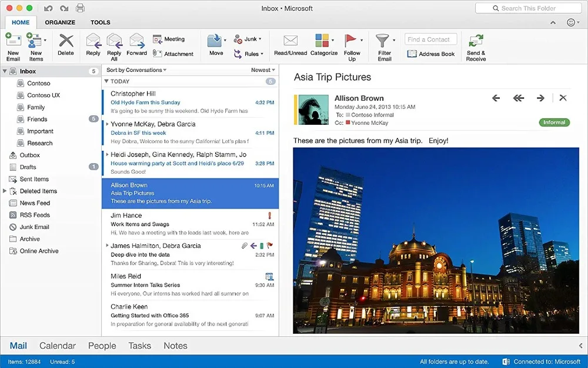Toggle Read/Unread status of message

click(290, 42)
